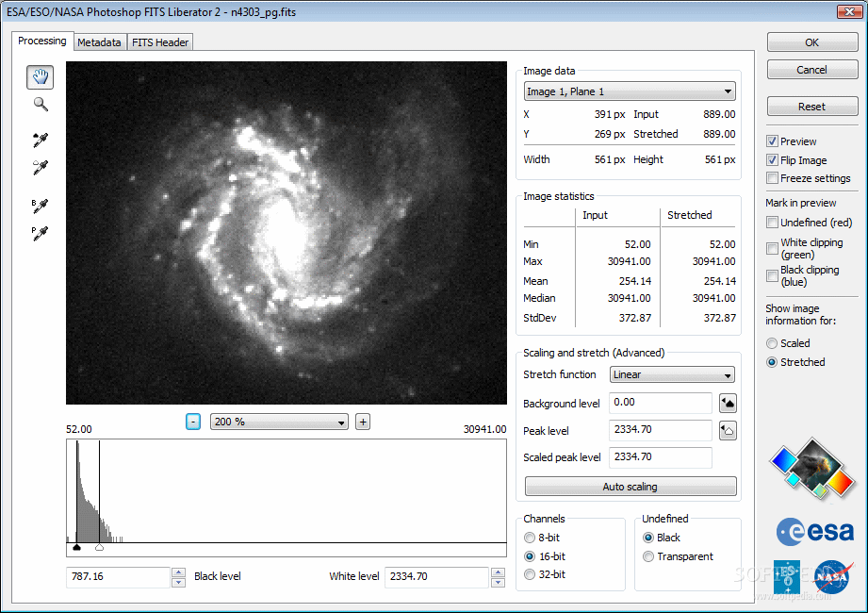Pick the white level eyedropper tool
The width and height of the screenshot is (868, 613).
point(40,167)
